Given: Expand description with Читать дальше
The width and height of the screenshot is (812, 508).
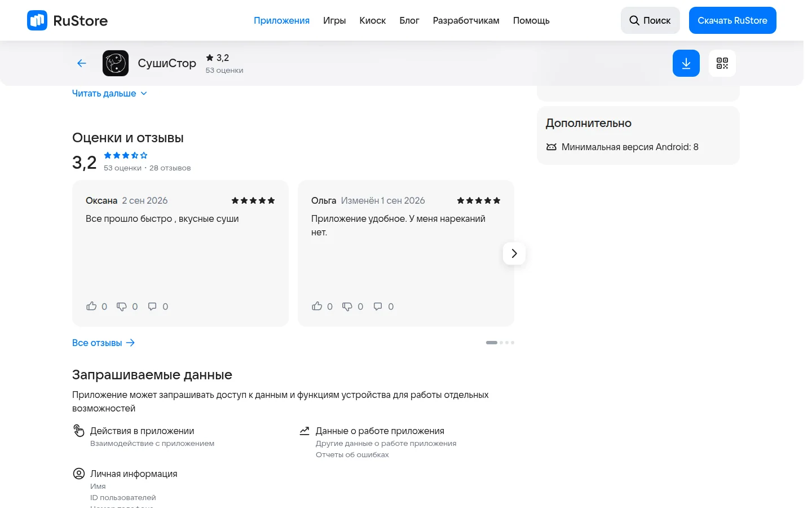Looking at the screenshot, I should point(109,93).
